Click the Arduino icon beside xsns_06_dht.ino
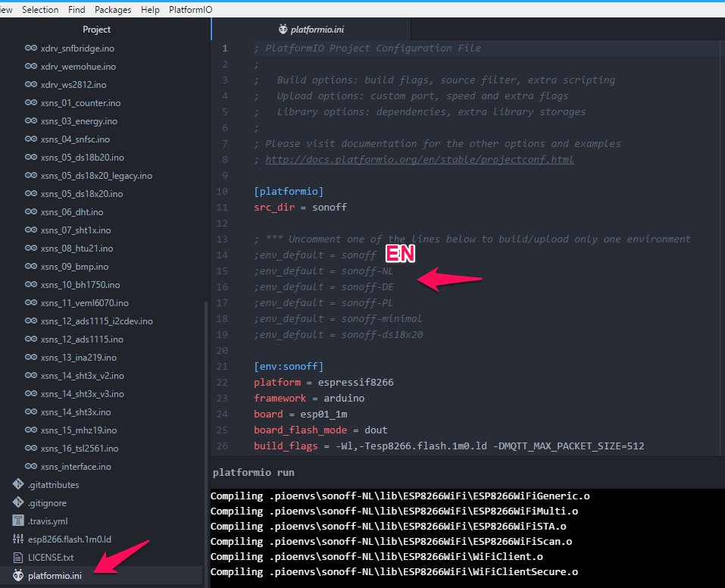This screenshot has height=588, width=725. pos(31,212)
